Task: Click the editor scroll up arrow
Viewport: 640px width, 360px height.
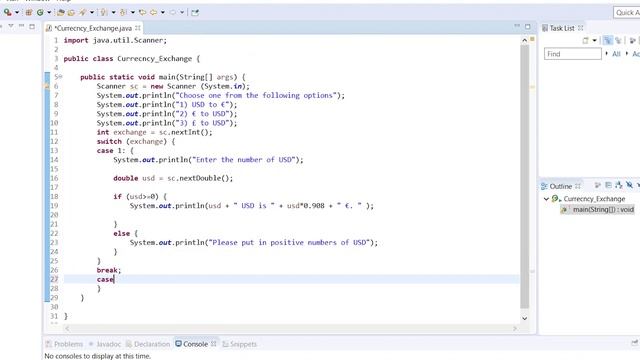Action: (x=524, y=40)
